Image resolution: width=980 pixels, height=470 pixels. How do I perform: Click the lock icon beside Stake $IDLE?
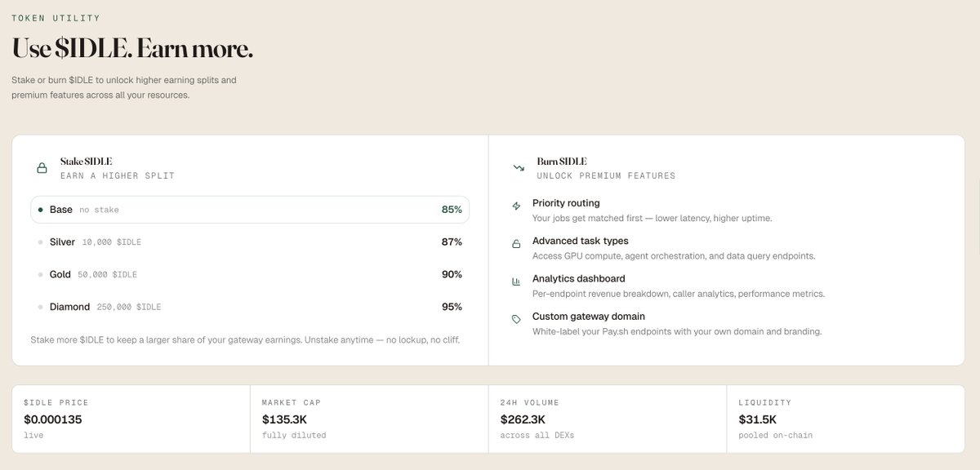tap(42, 168)
